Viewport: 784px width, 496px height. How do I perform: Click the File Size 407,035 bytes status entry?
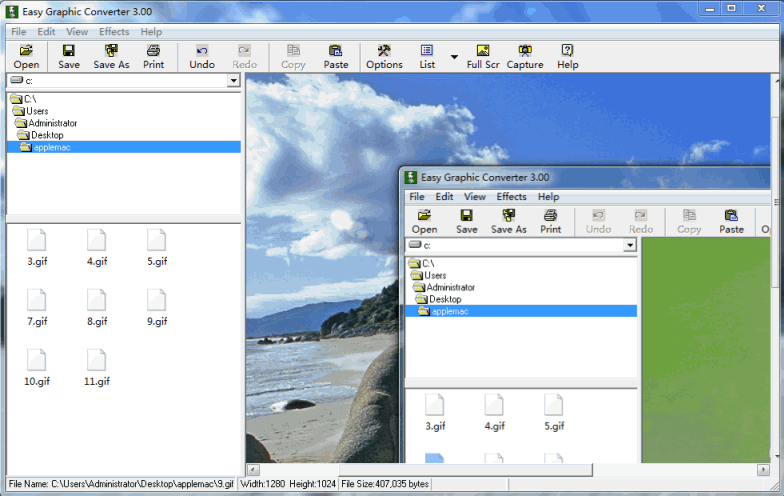point(385,484)
